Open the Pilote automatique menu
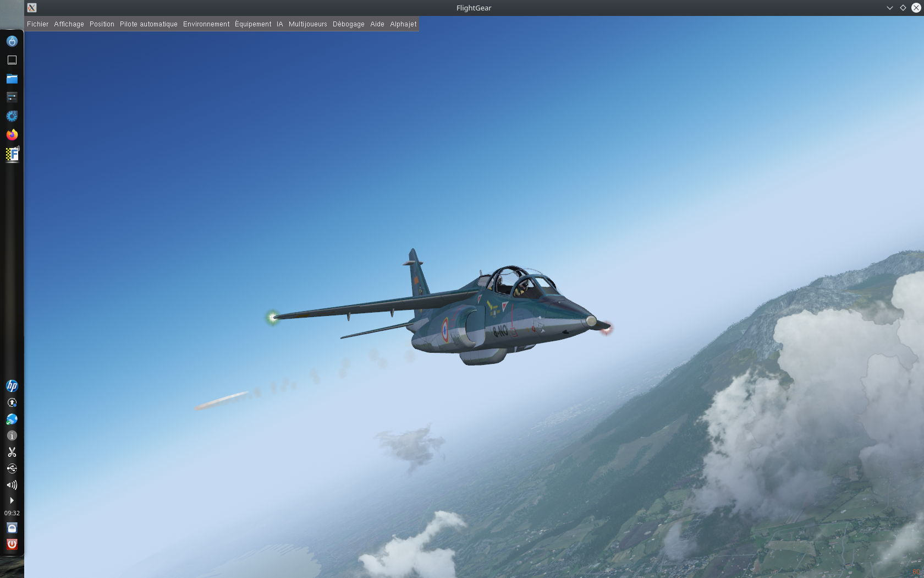The image size is (924, 578). 148,24
